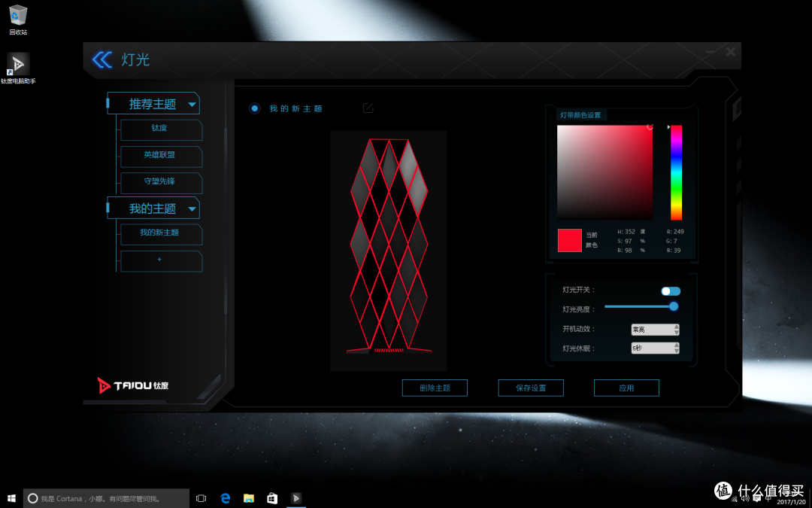Launch Microsoft Edge from taskbar
Screen dimensions: 812x508
point(226,498)
